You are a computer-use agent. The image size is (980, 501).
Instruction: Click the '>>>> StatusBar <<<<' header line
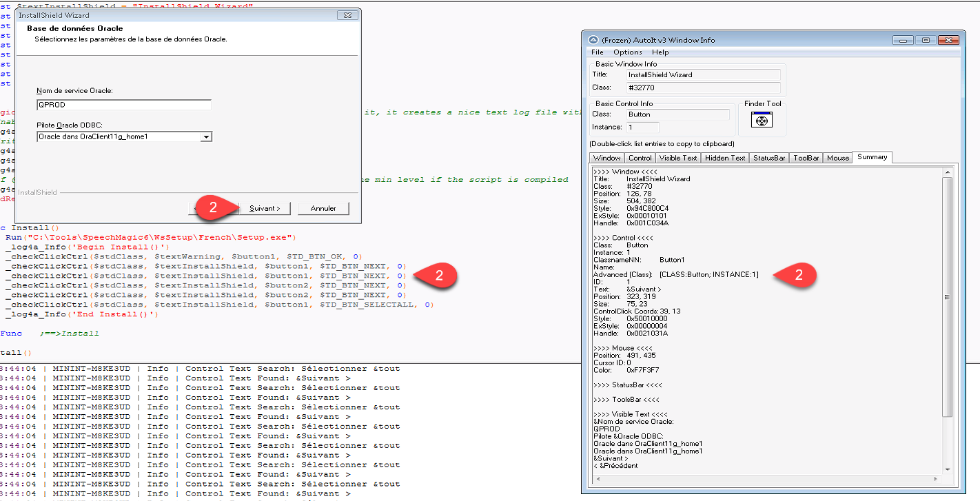point(628,385)
